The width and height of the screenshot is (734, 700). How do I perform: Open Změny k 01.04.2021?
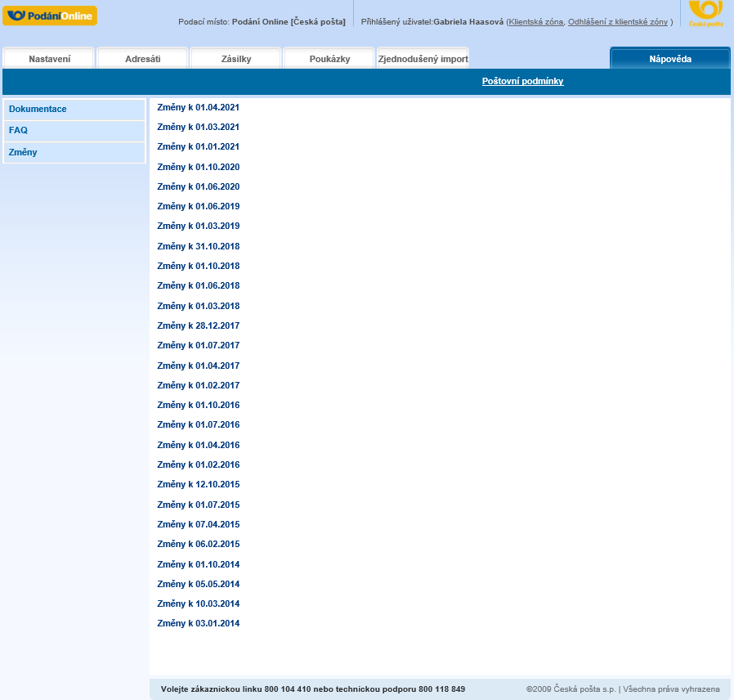click(x=198, y=107)
